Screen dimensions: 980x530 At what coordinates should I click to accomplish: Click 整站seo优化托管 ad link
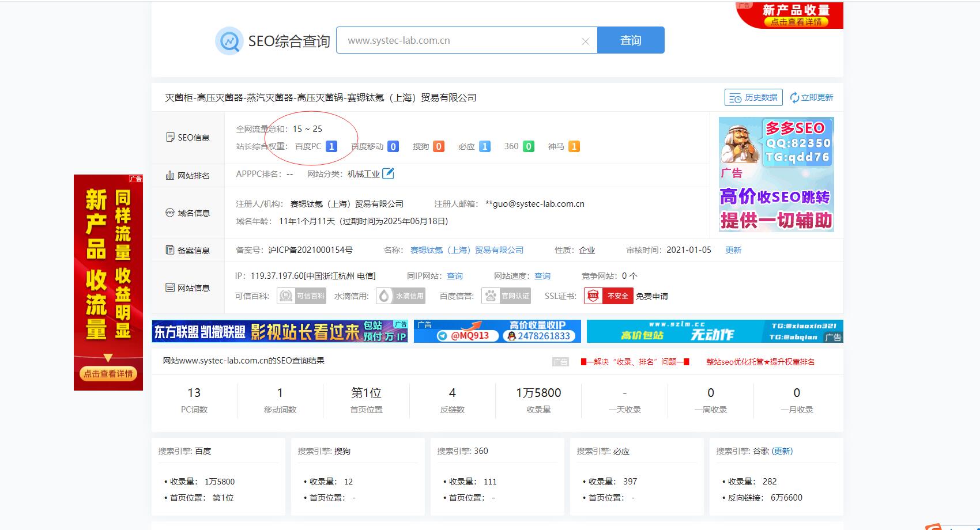(760, 362)
